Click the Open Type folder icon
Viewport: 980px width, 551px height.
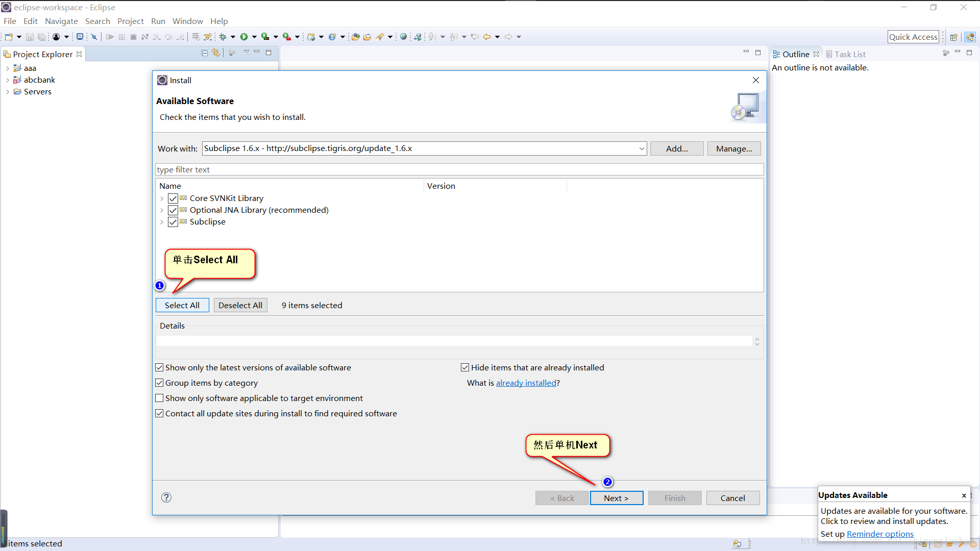coord(356,37)
